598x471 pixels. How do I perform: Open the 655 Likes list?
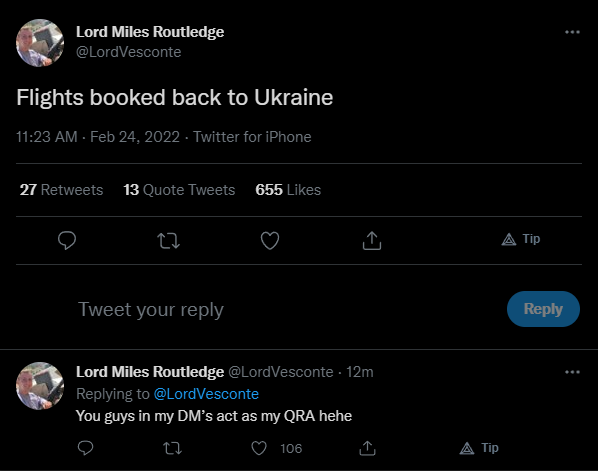[x=288, y=190]
